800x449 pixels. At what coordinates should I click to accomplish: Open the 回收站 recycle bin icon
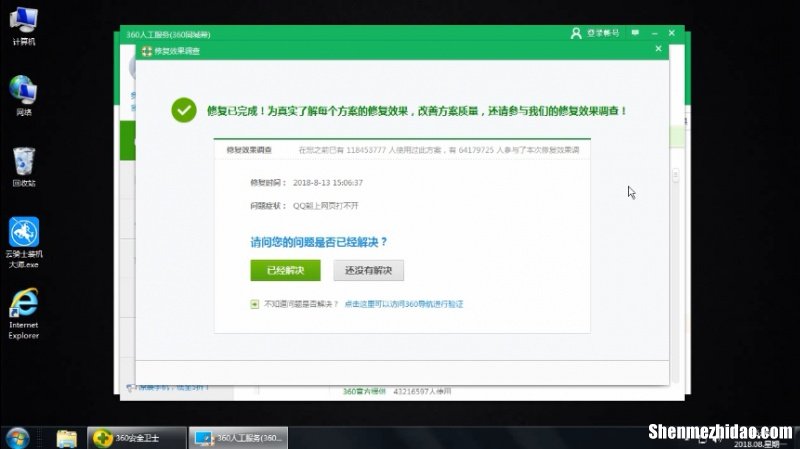click(23, 167)
